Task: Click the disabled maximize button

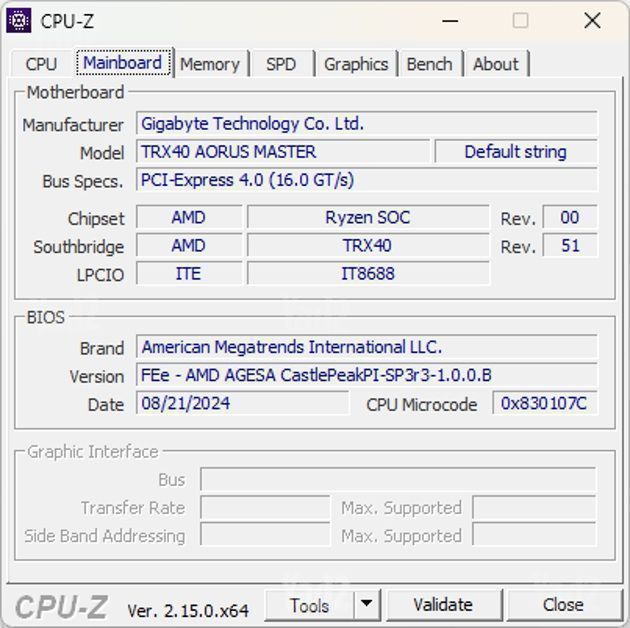Action: point(521,20)
